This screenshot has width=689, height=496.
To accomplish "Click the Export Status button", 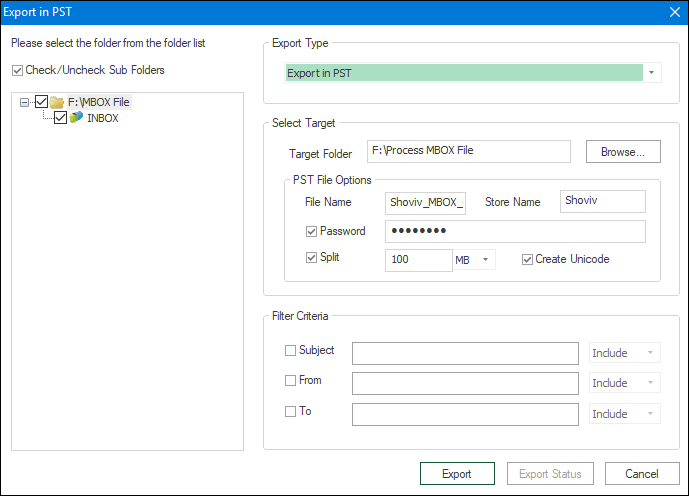I will (x=550, y=474).
